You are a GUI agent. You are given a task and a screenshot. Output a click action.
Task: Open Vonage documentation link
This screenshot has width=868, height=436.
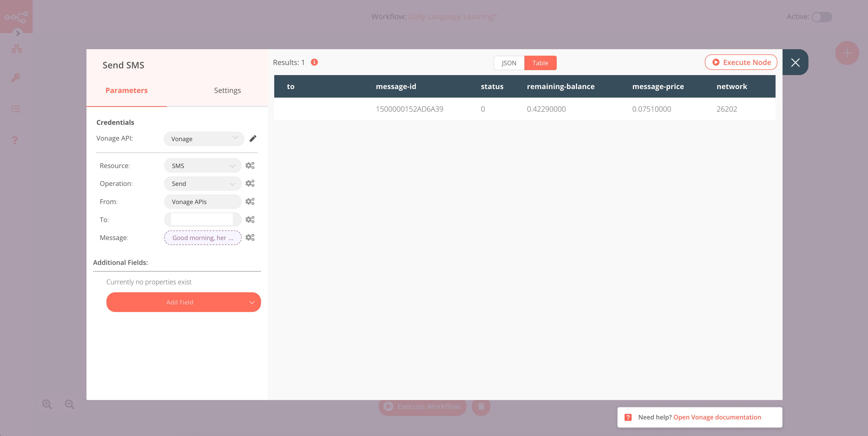pos(717,417)
